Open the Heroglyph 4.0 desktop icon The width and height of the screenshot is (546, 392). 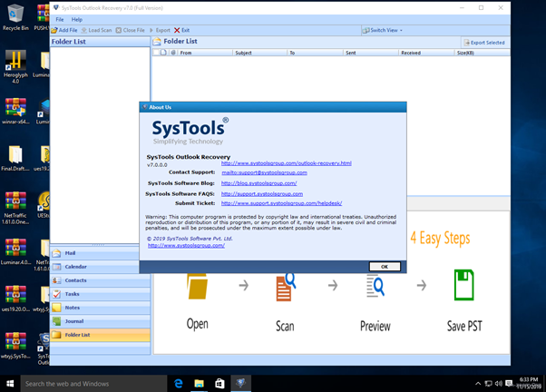click(x=15, y=67)
